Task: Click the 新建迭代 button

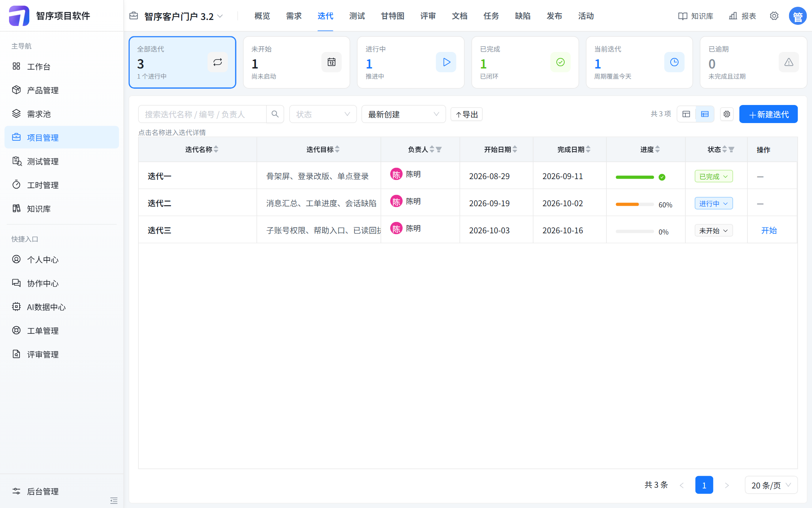Action: tap(768, 114)
